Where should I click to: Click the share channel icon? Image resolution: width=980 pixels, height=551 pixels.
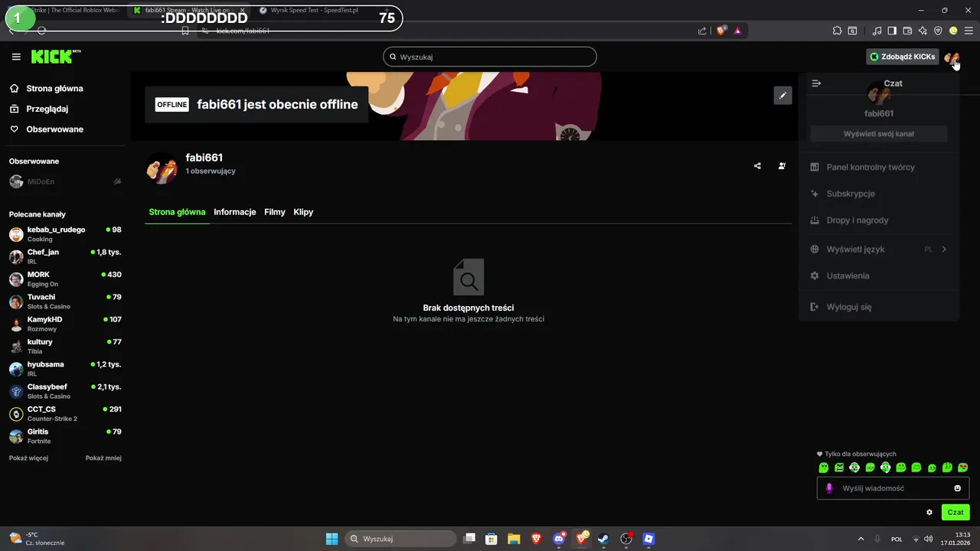point(757,165)
